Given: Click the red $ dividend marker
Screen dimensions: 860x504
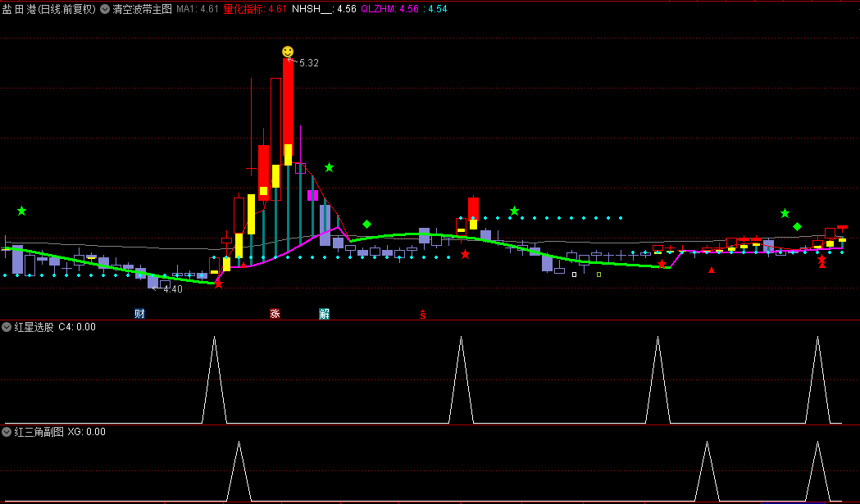Looking at the screenshot, I should (423, 314).
